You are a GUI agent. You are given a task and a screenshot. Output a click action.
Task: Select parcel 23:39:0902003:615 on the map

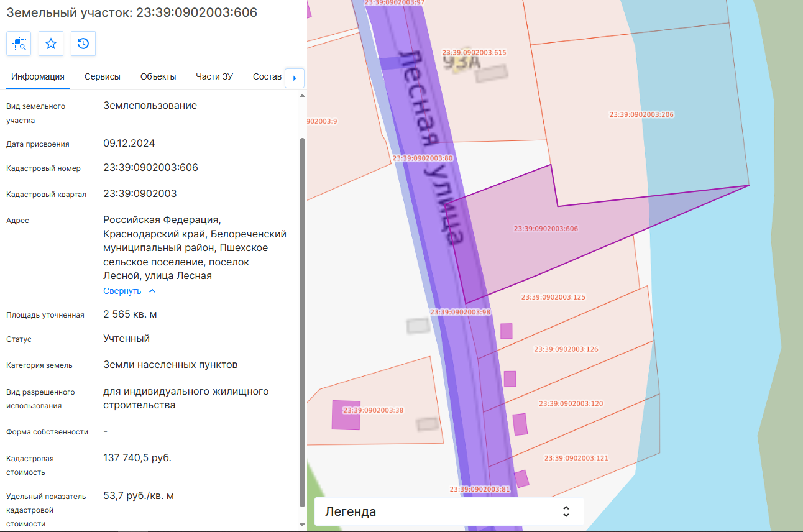click(474, 53)
